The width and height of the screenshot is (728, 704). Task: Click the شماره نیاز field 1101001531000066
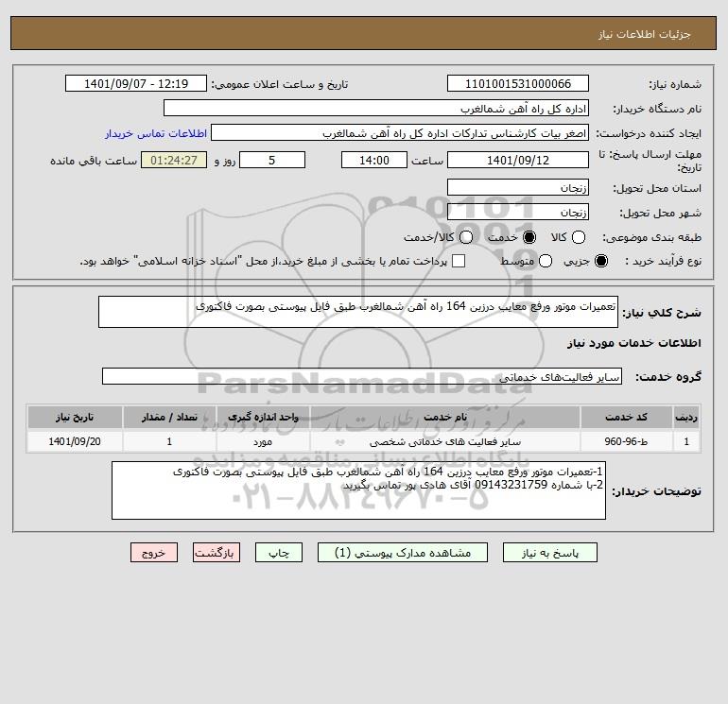pyautogui.click(x=518, y=83)
